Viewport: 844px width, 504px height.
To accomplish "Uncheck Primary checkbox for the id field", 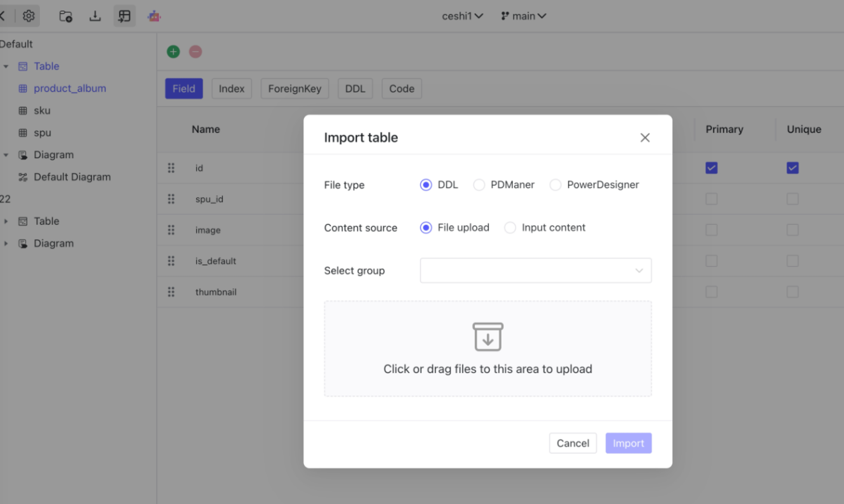I will point(712,168).
